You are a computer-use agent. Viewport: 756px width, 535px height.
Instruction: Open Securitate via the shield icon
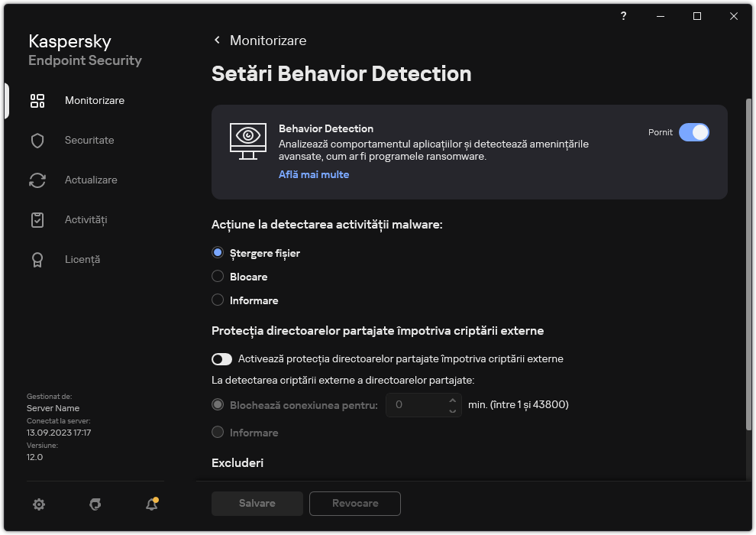[x=37, y=140]
